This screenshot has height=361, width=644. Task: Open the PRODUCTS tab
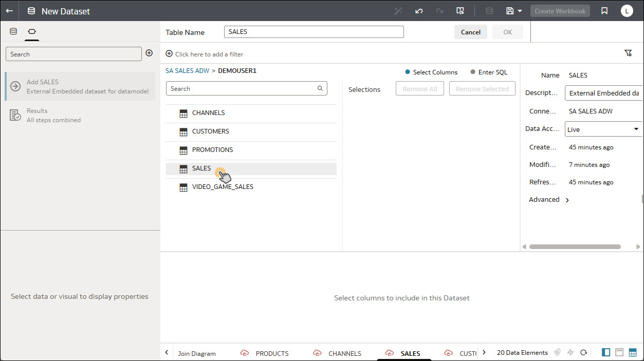[265, 353]
